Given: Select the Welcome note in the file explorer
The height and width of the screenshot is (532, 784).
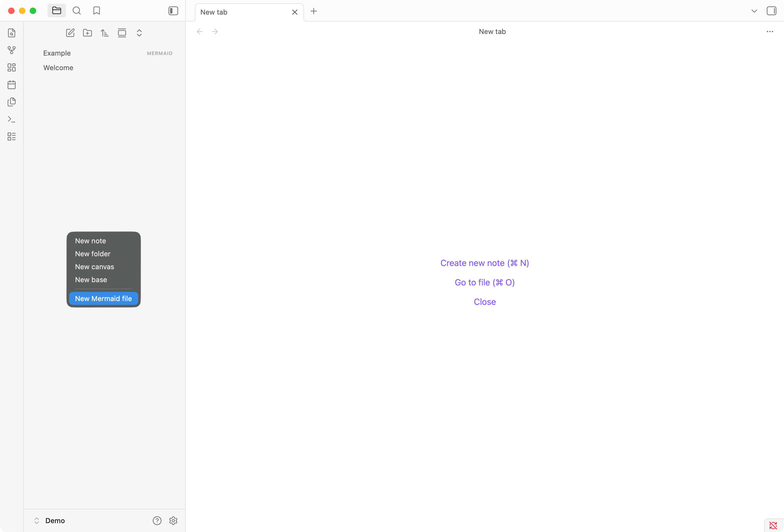Looking at the screenshot, I should (58, 67).
